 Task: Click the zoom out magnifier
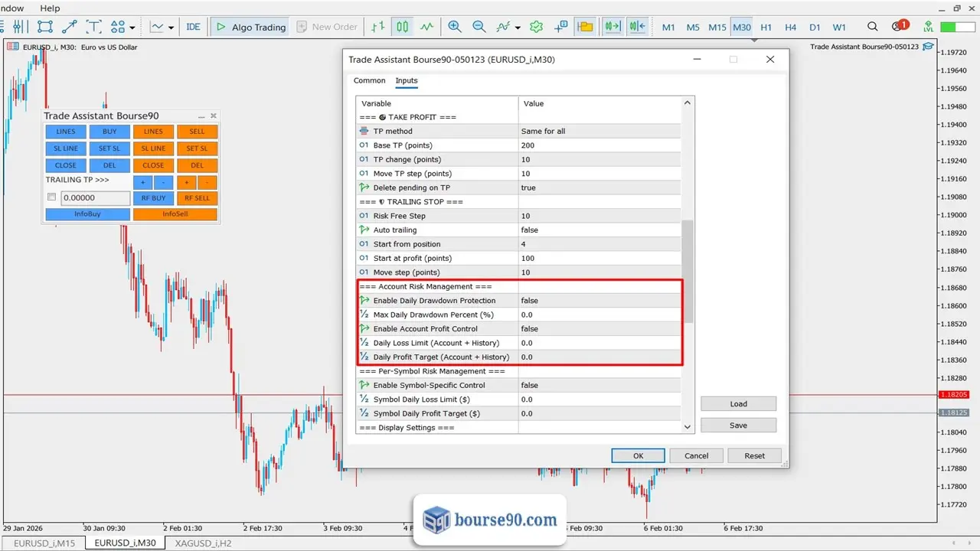[x=479, y=27]
